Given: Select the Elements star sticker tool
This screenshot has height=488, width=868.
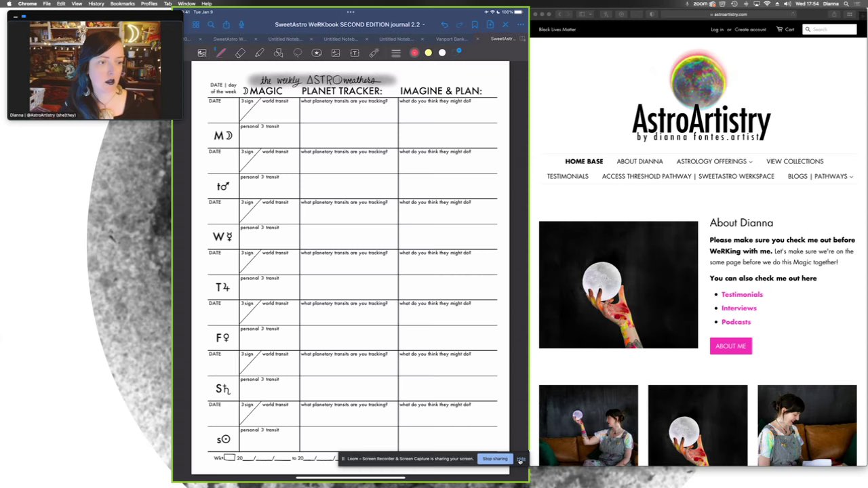Looking at the screenshot, I should point(317,53).
